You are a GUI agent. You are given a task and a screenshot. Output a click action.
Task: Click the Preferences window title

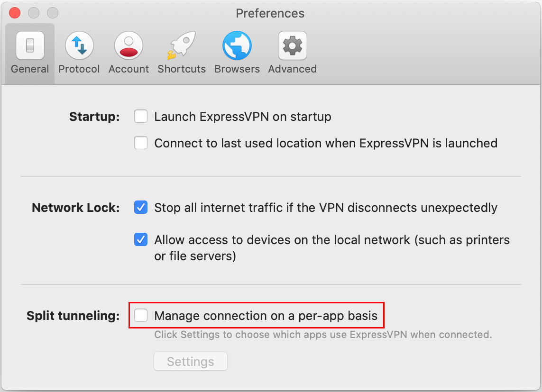point(270,13)
